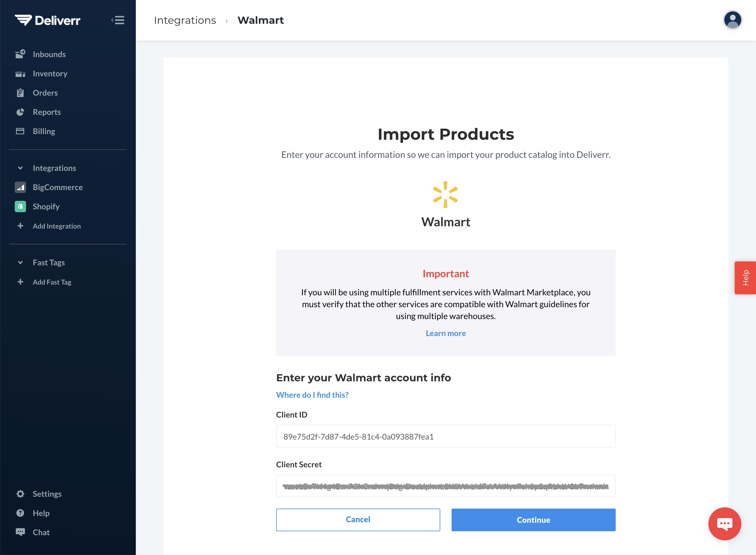Open the Billing card icon

[20, 131]
